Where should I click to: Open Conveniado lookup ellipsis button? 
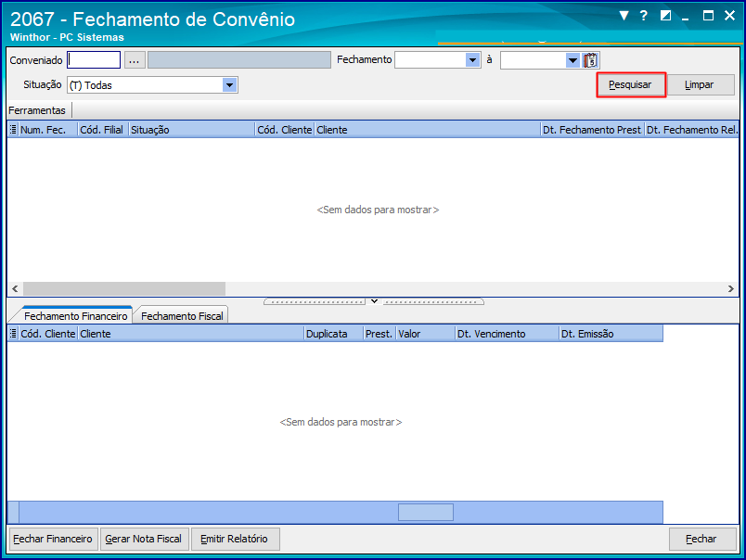tap(135, 60)
